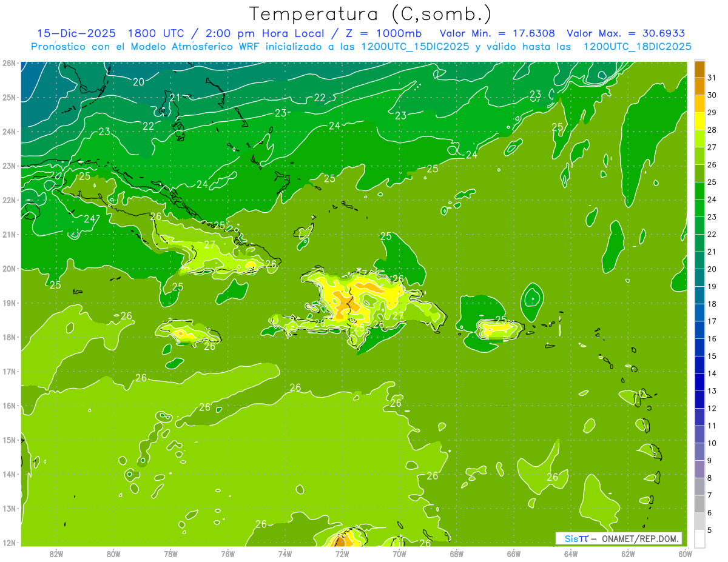
Task: Click the title "Temperatura (C,somb.)"
Action: (x=371, y=14)
